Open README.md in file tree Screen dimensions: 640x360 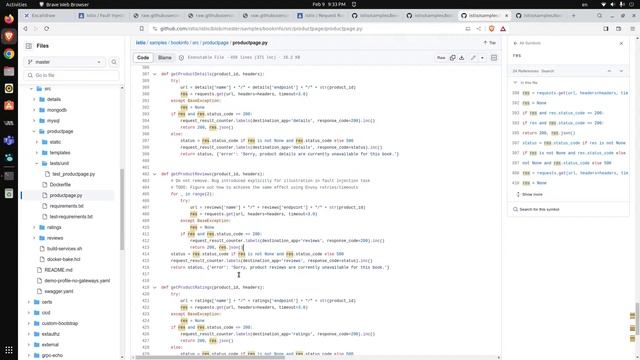tap(58, 270)
